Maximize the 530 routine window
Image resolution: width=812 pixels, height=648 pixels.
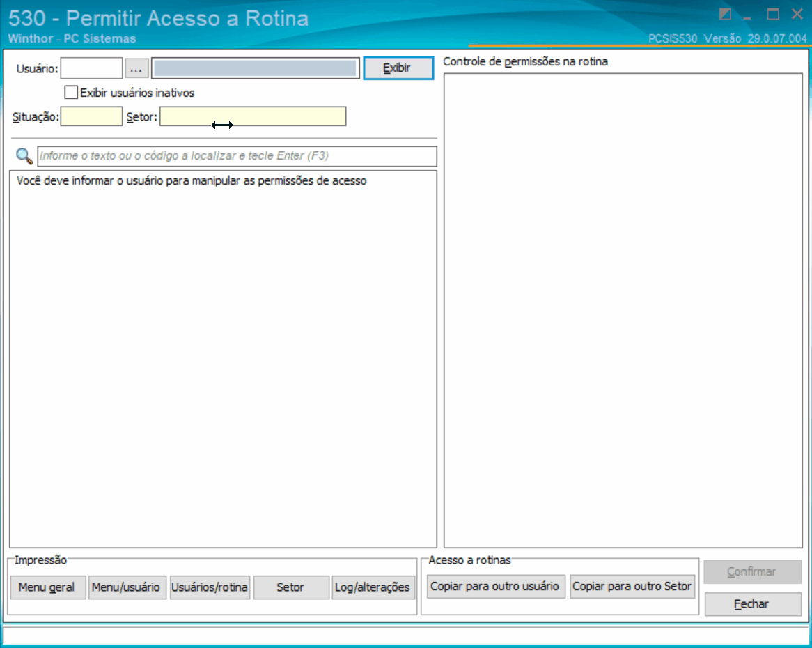coord(772,14)
